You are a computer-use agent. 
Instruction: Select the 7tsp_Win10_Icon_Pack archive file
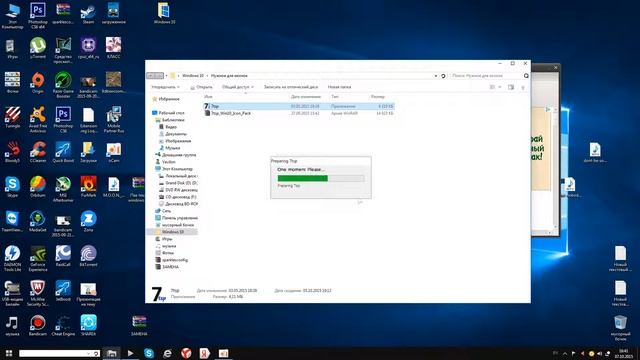[299, 113]
